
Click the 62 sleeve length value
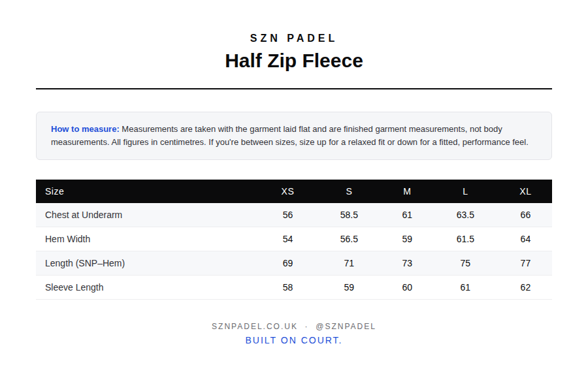tap(525, 287)
